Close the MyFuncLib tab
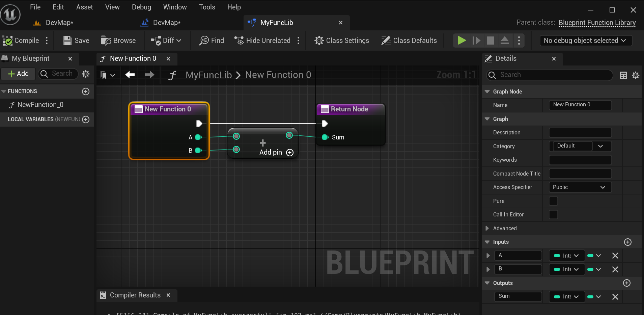 (341, 23)
